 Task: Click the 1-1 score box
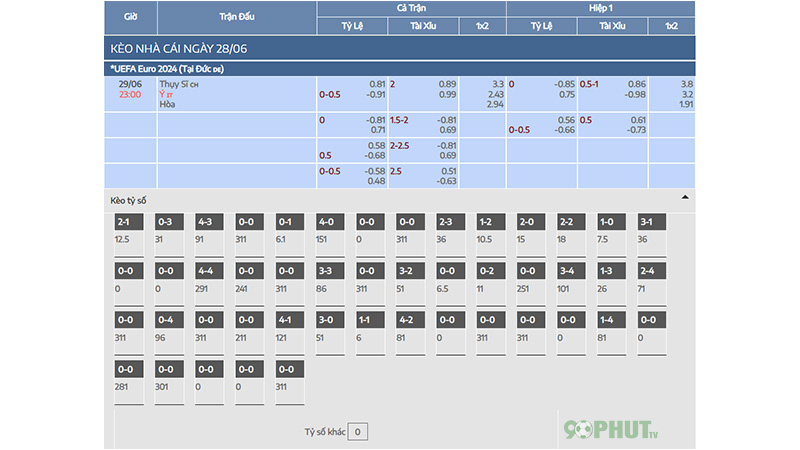pos(370,320)
